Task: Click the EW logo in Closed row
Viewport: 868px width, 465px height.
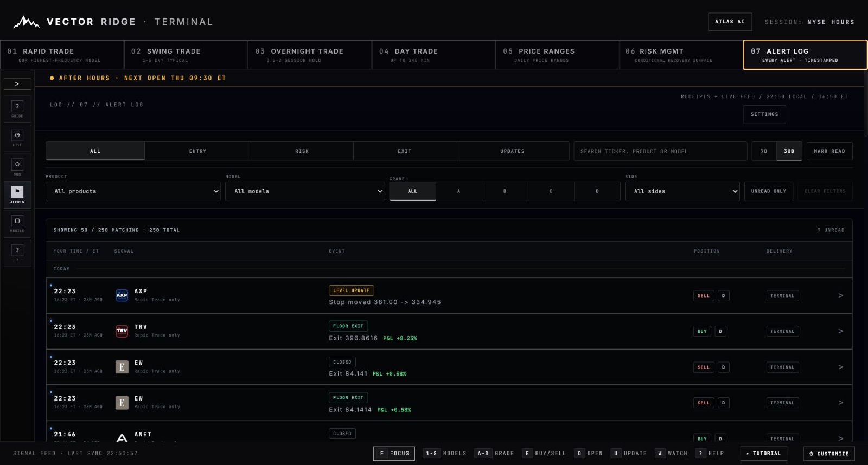Action: [122, 367]
